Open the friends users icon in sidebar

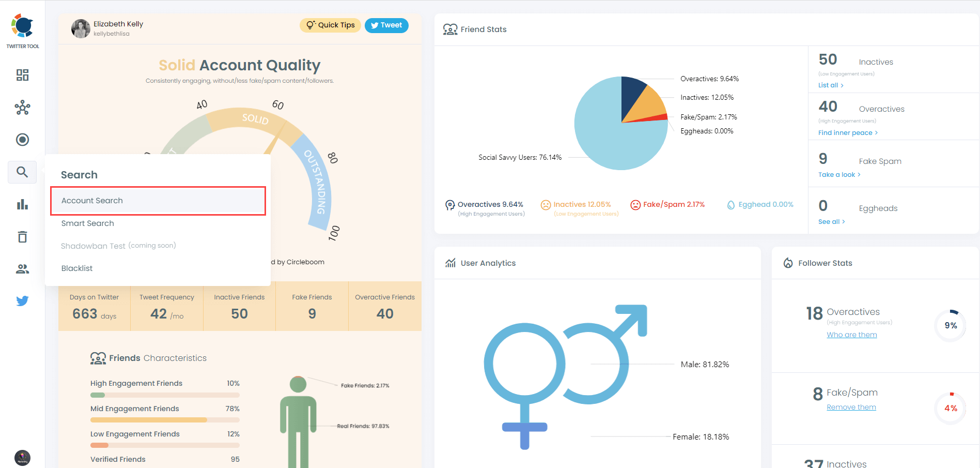(x=22, y=268)
